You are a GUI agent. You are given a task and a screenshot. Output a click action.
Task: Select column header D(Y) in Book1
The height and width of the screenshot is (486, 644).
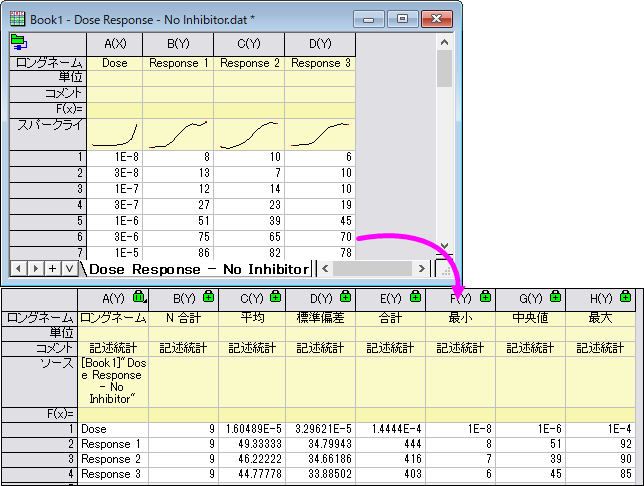pos(320,44)
